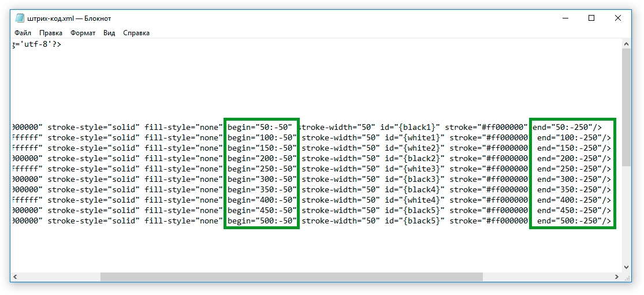Screen dimensions: 644x295
Task: Open the Вид menu
Action: click(109, 33)
